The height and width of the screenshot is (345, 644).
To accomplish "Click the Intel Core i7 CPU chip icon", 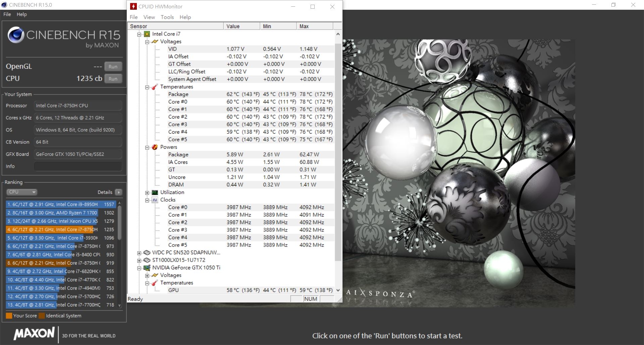I will point(147,34).
